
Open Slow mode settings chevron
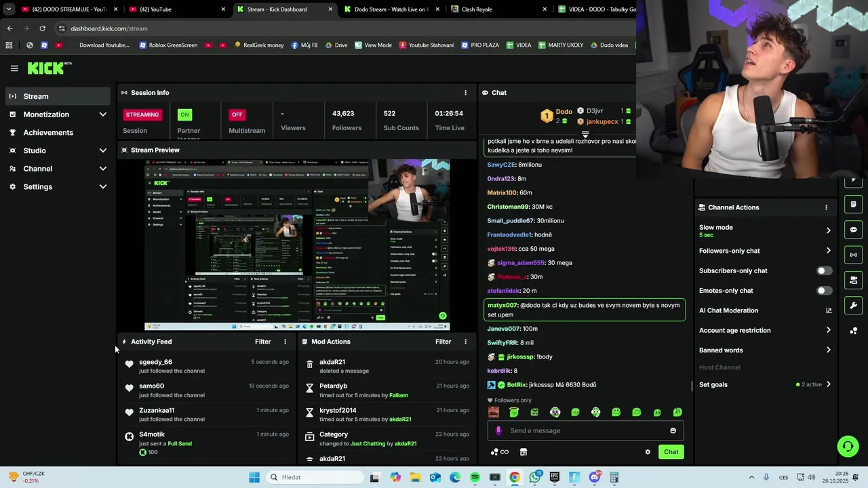828,230
